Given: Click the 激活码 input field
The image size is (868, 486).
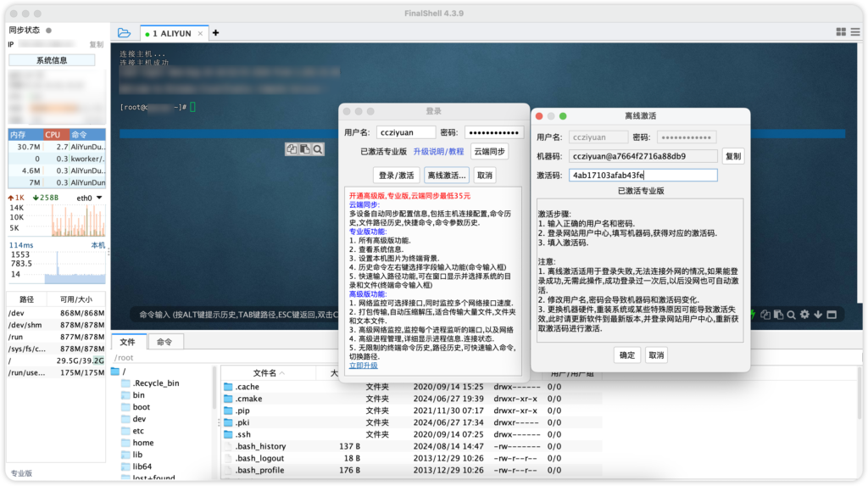Looking at the screenshot, I should [643, 175].
